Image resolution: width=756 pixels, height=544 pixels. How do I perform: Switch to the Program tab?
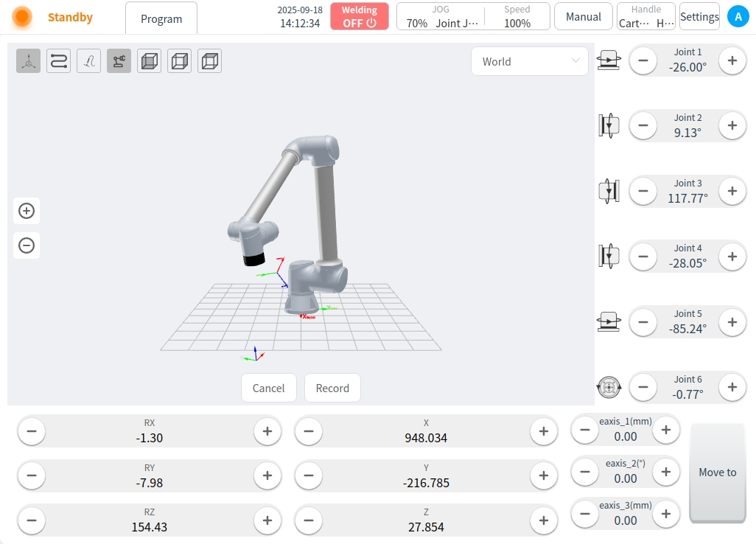161,18
